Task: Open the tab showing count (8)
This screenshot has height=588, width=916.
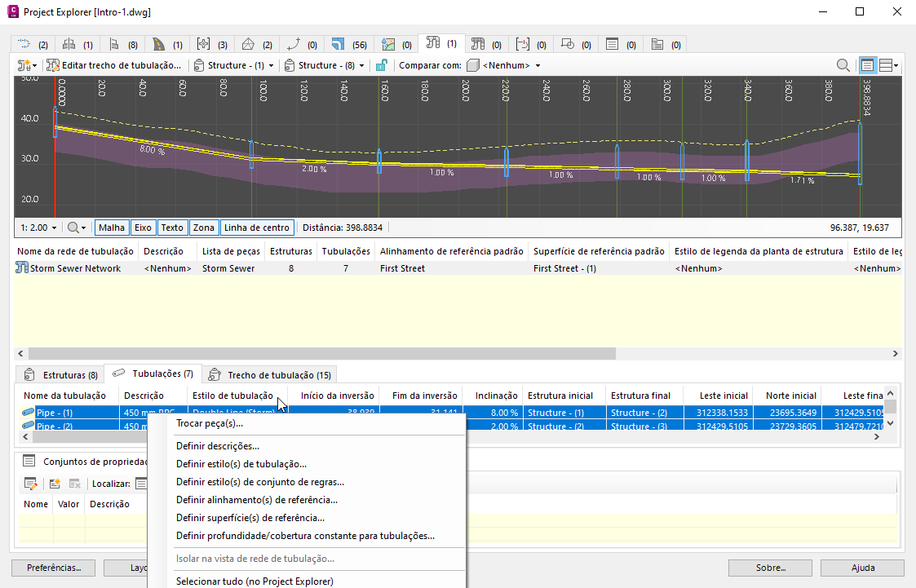Action: 123,44
